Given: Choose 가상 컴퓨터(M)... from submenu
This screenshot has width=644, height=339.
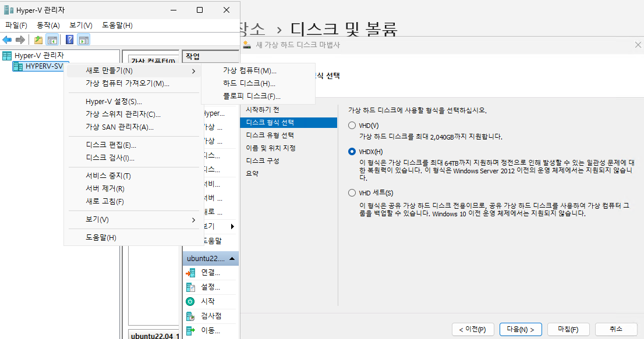Looking at the screenshot, I should tap(258, 70).
